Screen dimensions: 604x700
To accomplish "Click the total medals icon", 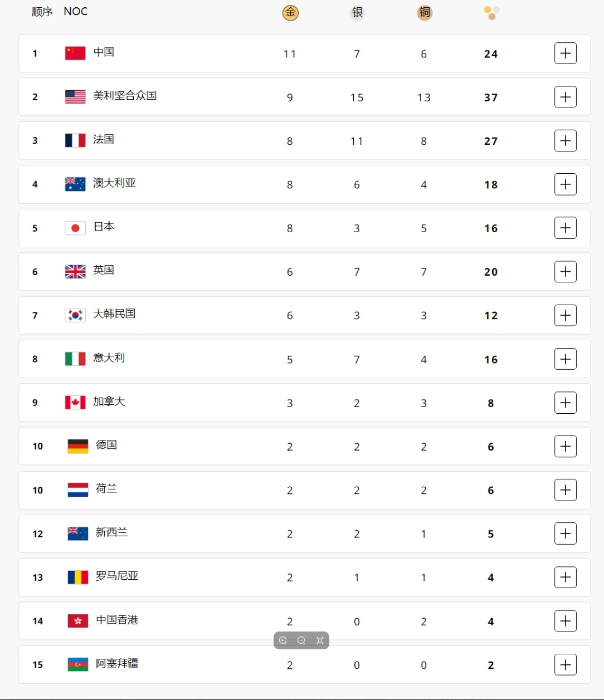I will click(491, 12).
